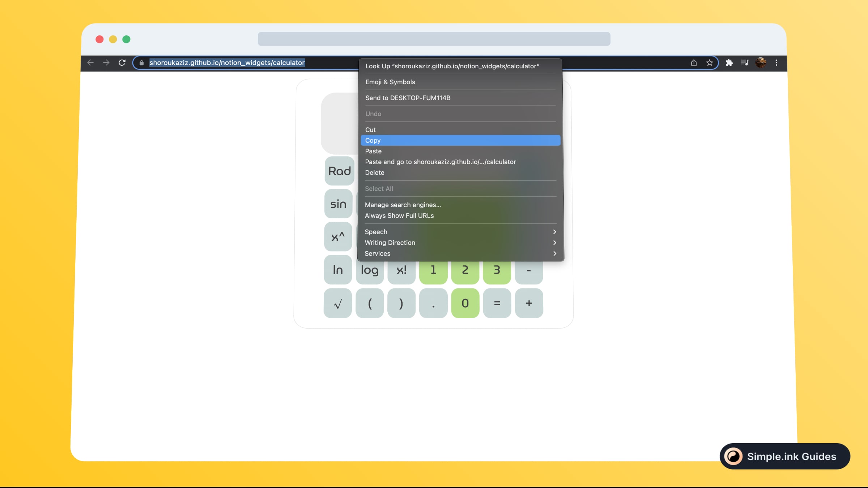Viewport: 868px width, 488px height.
Task: Click the browser forward arrow
Action: [x=106, y=63]
